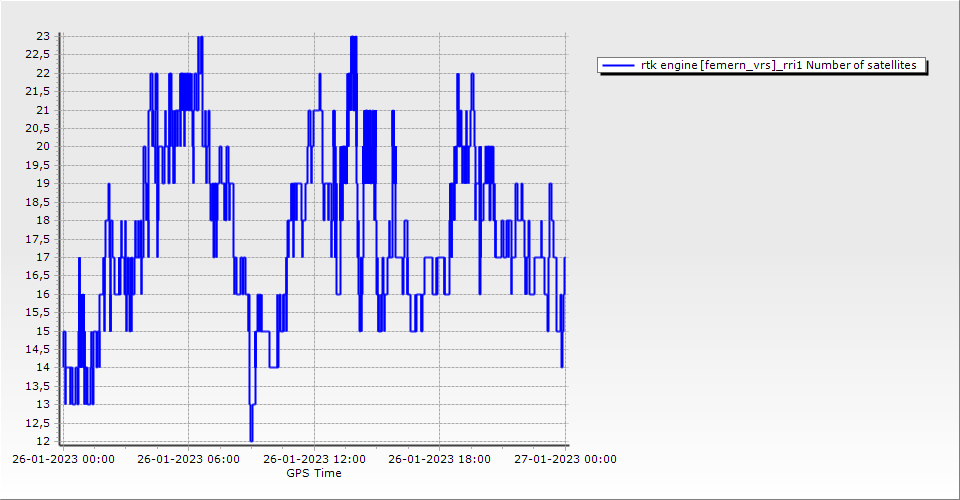Click the blue line swatch in the legend
The height and width of the screenshot is (500, 960).
pos(618,66)
